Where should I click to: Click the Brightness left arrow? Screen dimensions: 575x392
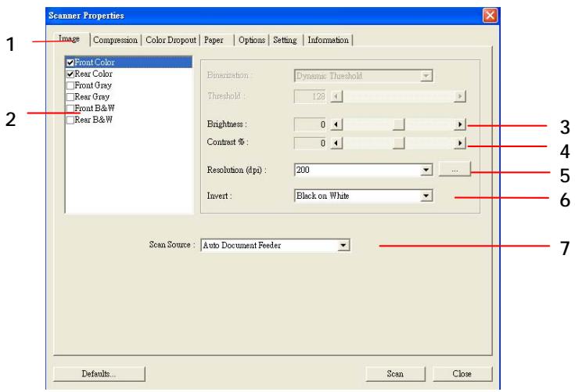click(x=336, y=124)
